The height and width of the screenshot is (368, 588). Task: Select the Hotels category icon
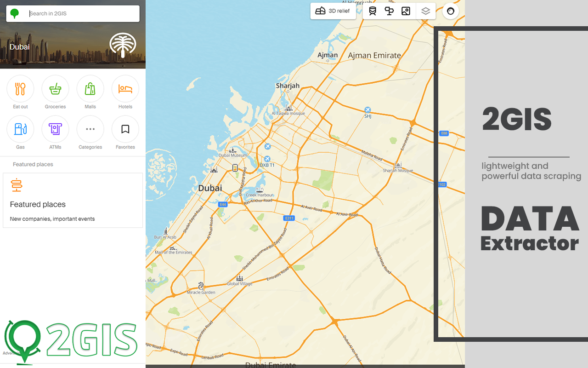pyautogui.click(x=125, y=89)
